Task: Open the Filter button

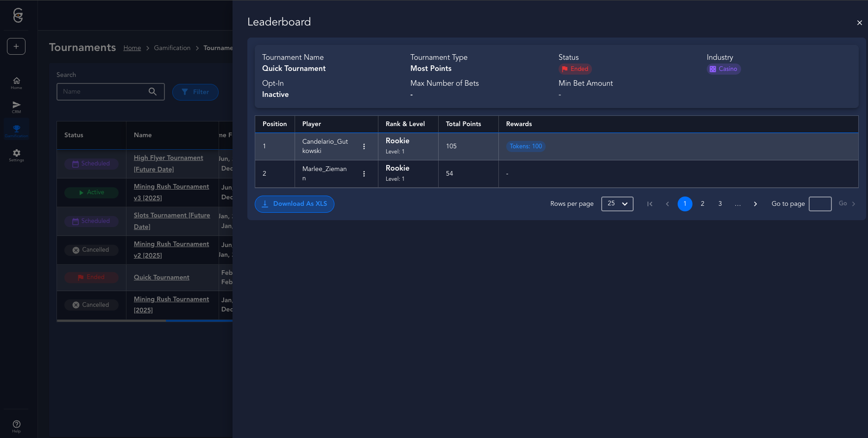Action: [195, 92]
